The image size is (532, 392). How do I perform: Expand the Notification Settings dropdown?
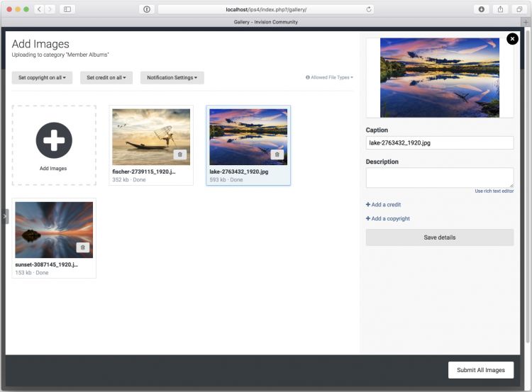(172, 77)
